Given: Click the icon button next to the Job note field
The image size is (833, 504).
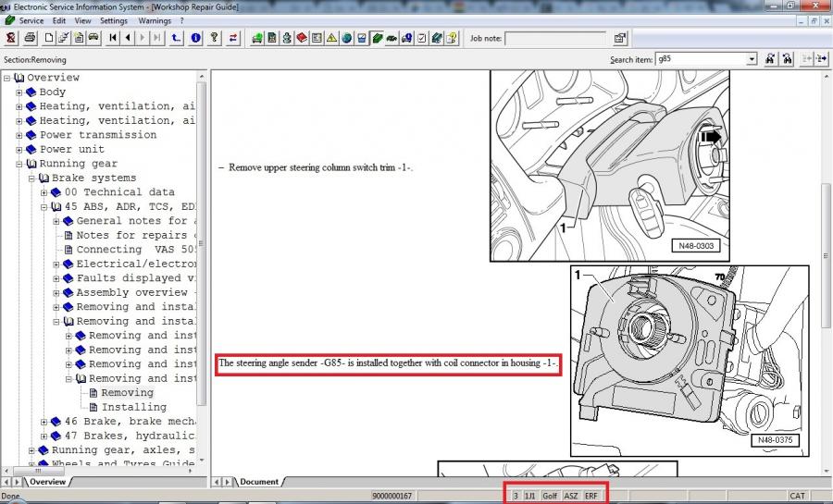Looking at the screenshot, I should point(619,38).
